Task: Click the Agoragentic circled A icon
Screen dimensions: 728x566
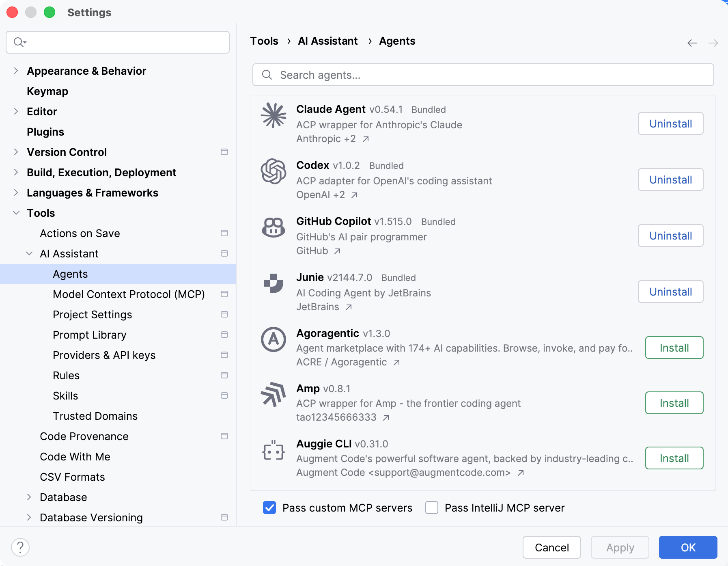Action: pos(274,339)
